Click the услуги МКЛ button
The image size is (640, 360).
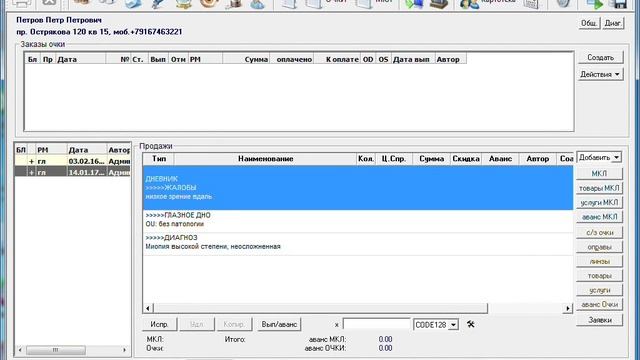tap(599, 202)
